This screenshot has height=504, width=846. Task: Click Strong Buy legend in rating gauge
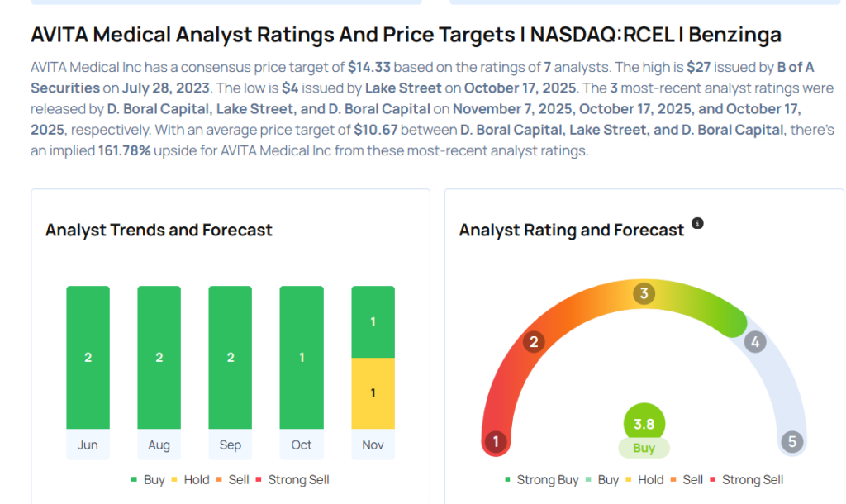tap(540, 479)
